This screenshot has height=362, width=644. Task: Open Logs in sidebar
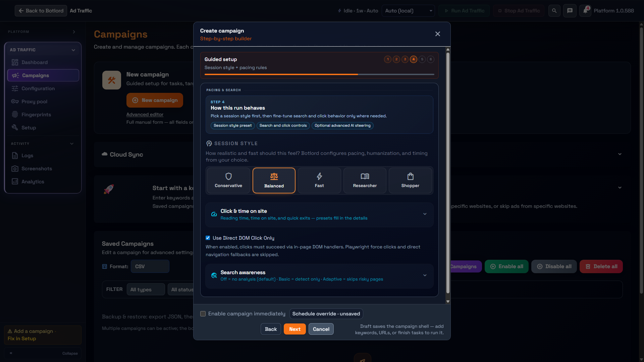(x=43, y=156)
